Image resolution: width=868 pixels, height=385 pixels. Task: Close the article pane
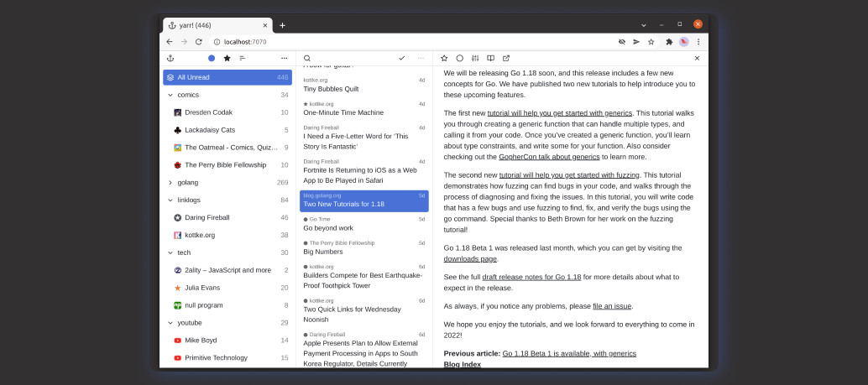coord(697,58)
